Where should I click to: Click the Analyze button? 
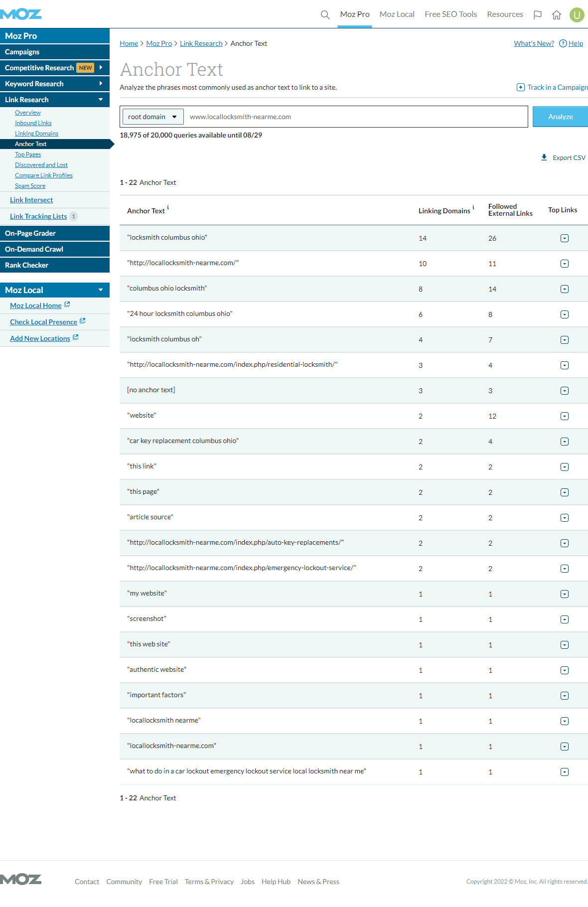(560, 117)
